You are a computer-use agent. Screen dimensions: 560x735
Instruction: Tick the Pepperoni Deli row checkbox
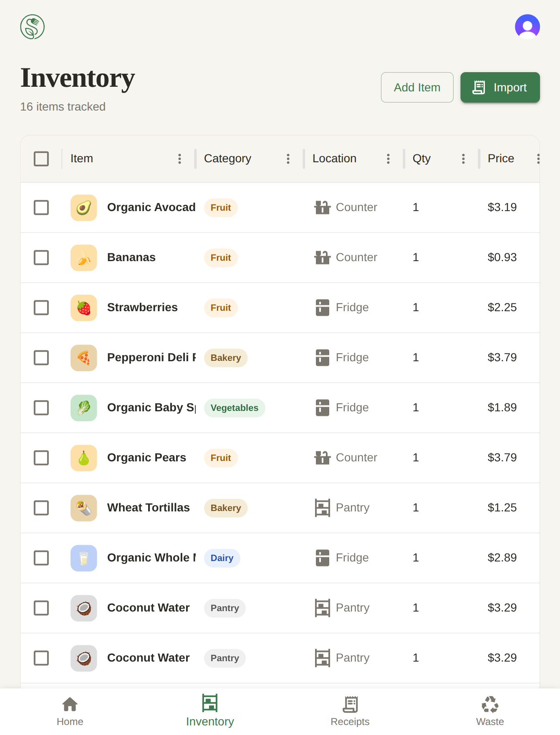tap(41, 357)
